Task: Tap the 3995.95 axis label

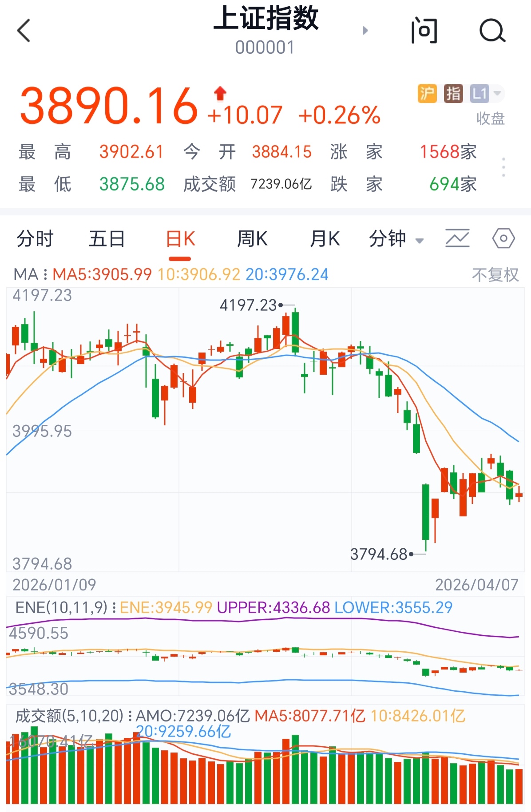Action: (x=42, y=431)
